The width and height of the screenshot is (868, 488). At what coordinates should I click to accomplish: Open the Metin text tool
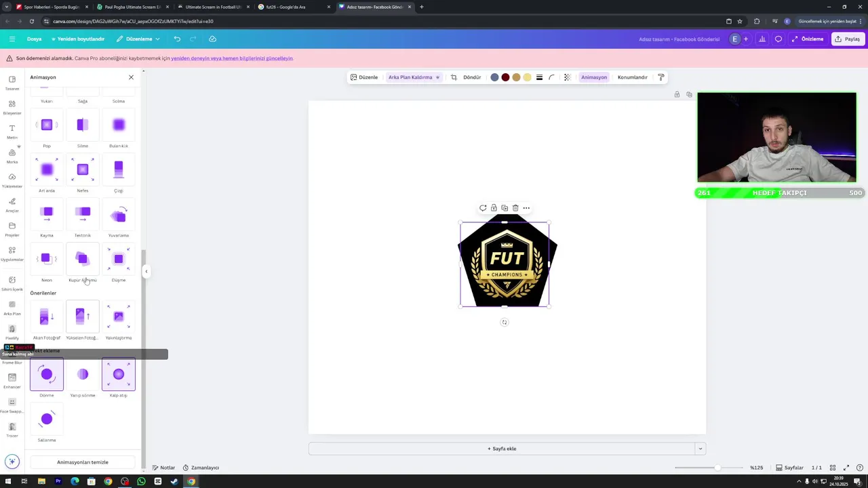pos(12,131)
